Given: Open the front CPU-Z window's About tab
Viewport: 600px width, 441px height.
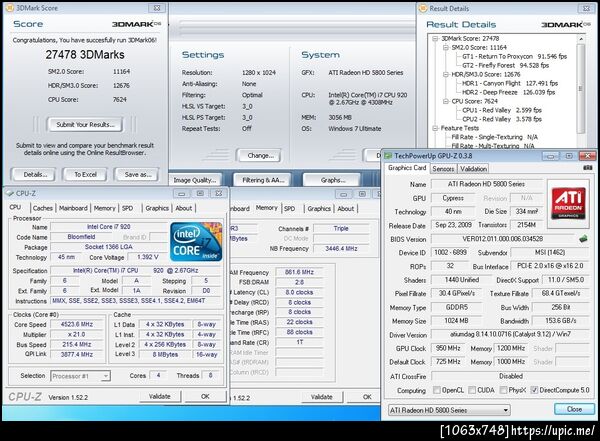Looking at the screenshot, I should point(184,208).
